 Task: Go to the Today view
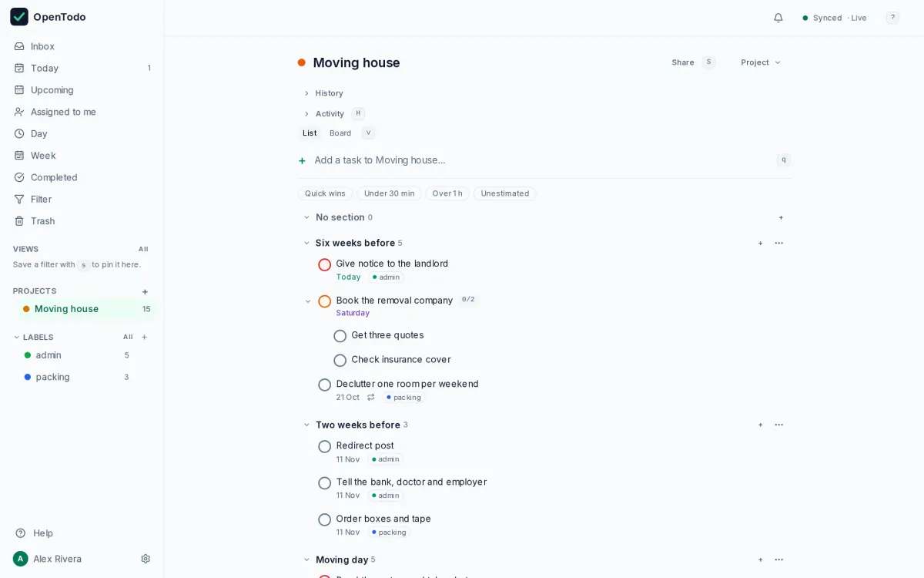tap(82, 68)
